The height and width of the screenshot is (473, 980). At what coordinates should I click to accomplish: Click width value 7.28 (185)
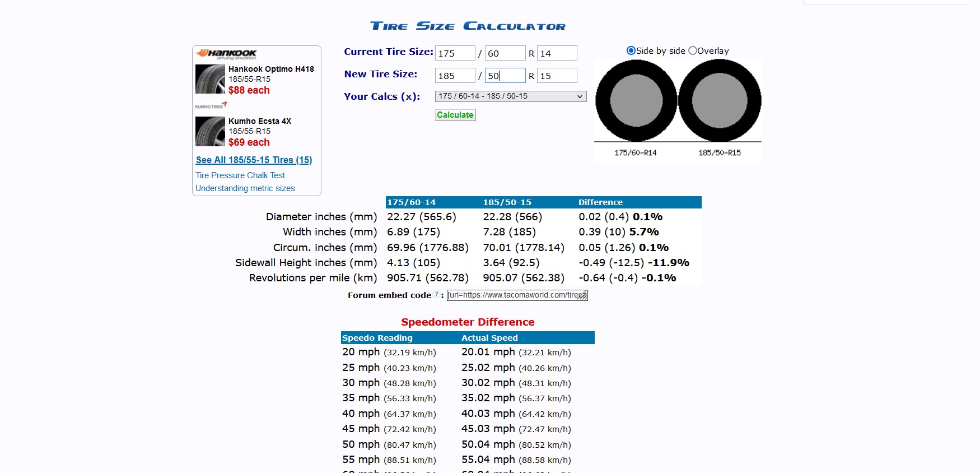click(510, 232)
